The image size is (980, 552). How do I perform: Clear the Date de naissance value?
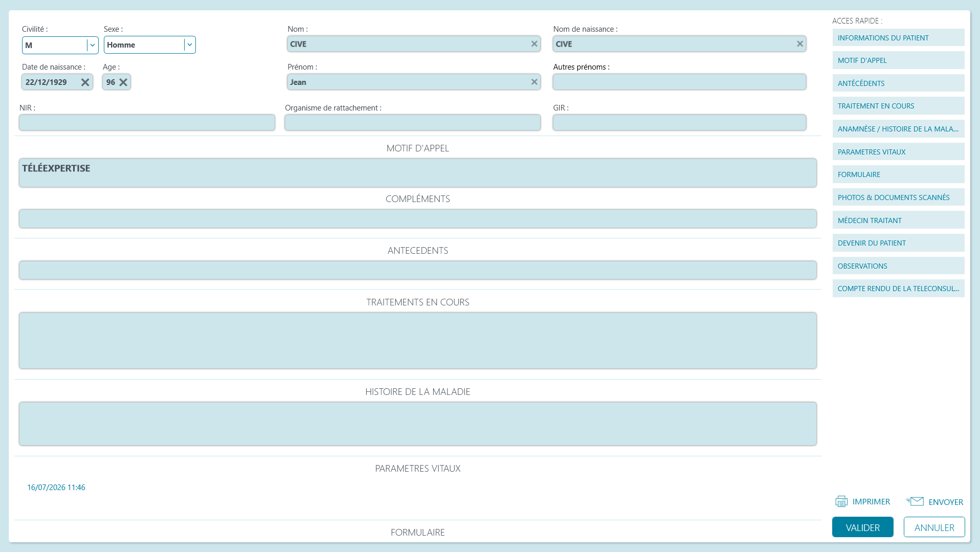tap(85, 82)
